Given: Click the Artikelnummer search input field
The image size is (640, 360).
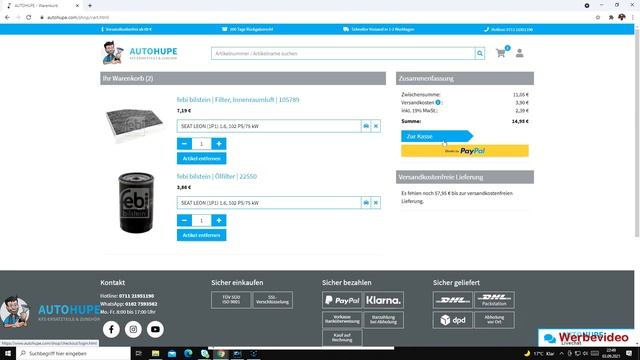Looking at the screenshot, I should pyautogui.click(x=343, y=53).
